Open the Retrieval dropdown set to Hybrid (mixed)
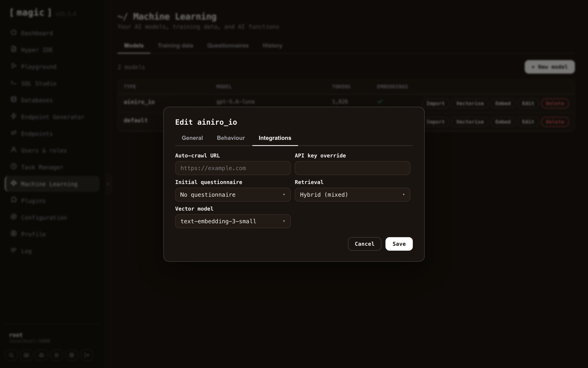This screenshot has height=368, width=588. click(x=352, y=195)
